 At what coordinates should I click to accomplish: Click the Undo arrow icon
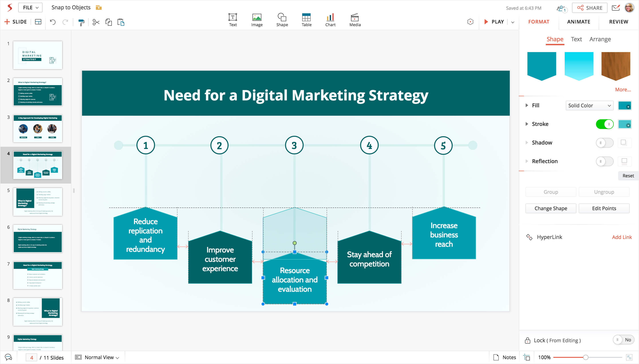coord(53,22)
